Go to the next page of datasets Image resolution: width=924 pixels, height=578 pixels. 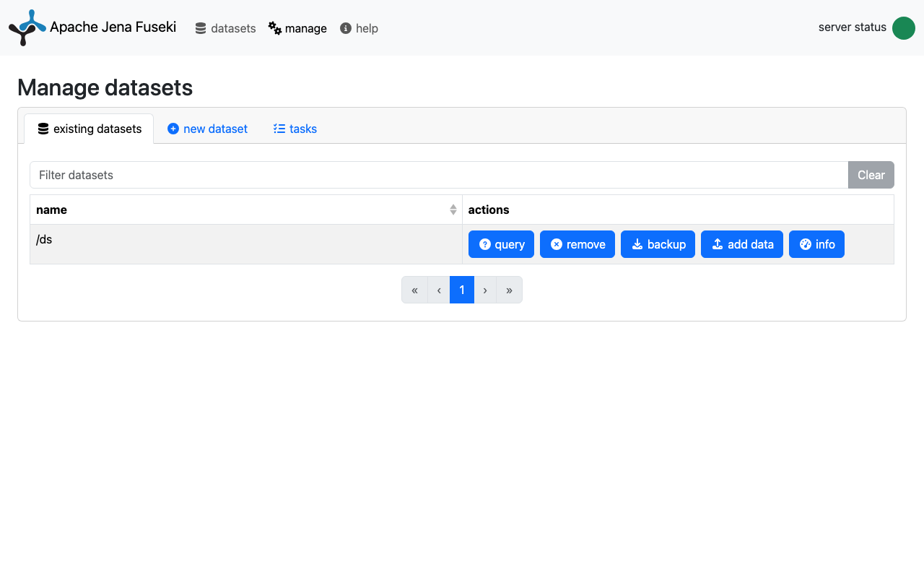pos(485,290)
